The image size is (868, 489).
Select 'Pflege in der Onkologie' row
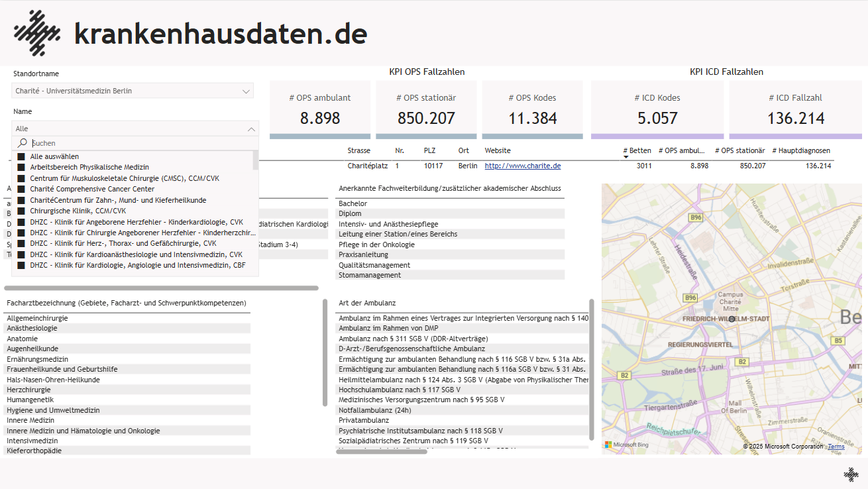pyautogui.click(x=450, y=244)
